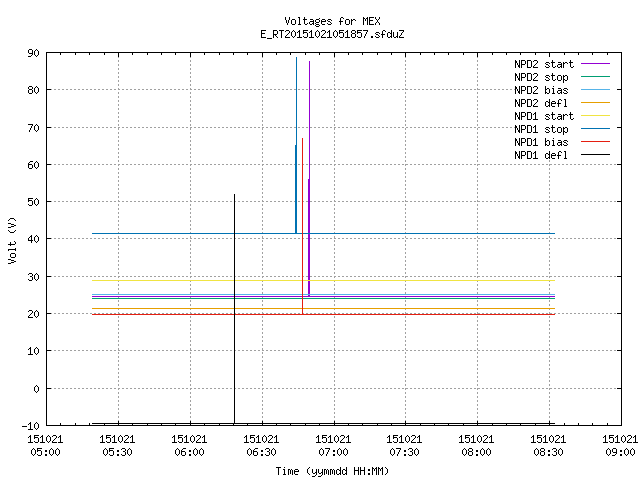The height and width of the screenshot is (480, 640).
Task: Click the y-axis tick value 80
Action: tap(33, 90)
